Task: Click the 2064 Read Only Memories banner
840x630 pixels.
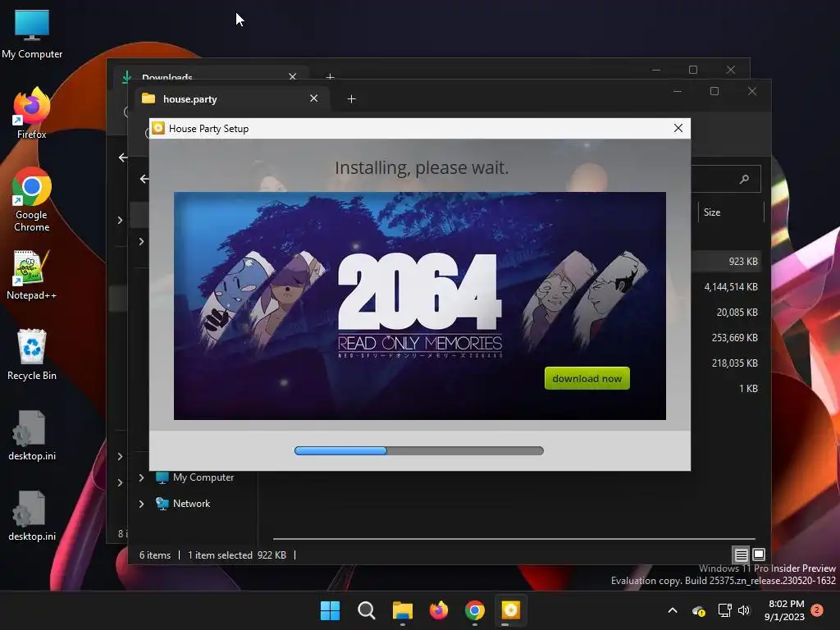Action: 419,305
